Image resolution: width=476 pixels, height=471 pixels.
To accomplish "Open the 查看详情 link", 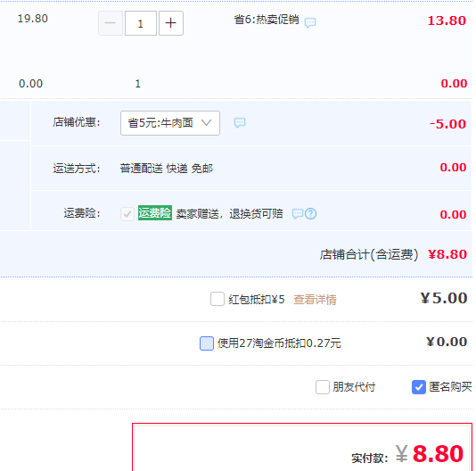I will click(x=315, y=300).
